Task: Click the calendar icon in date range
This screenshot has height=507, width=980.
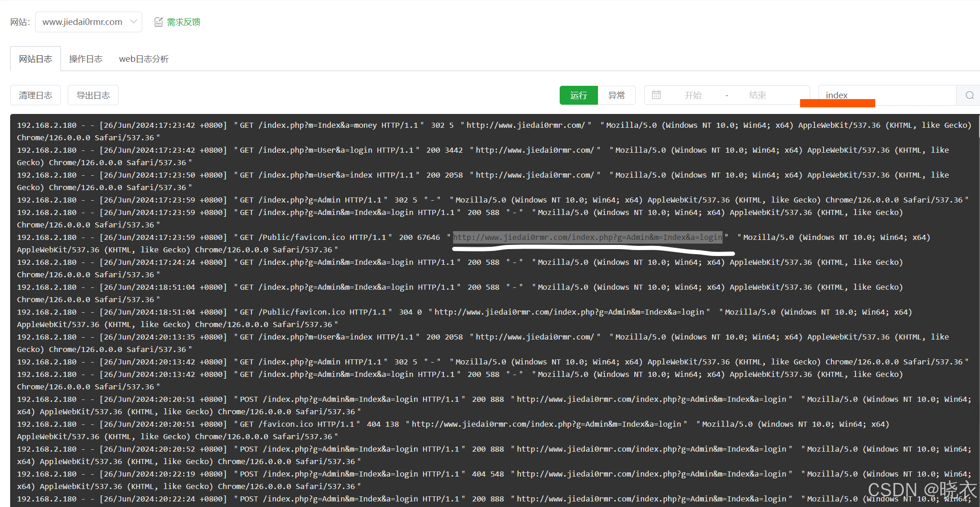Action: (x=656, y=95)
